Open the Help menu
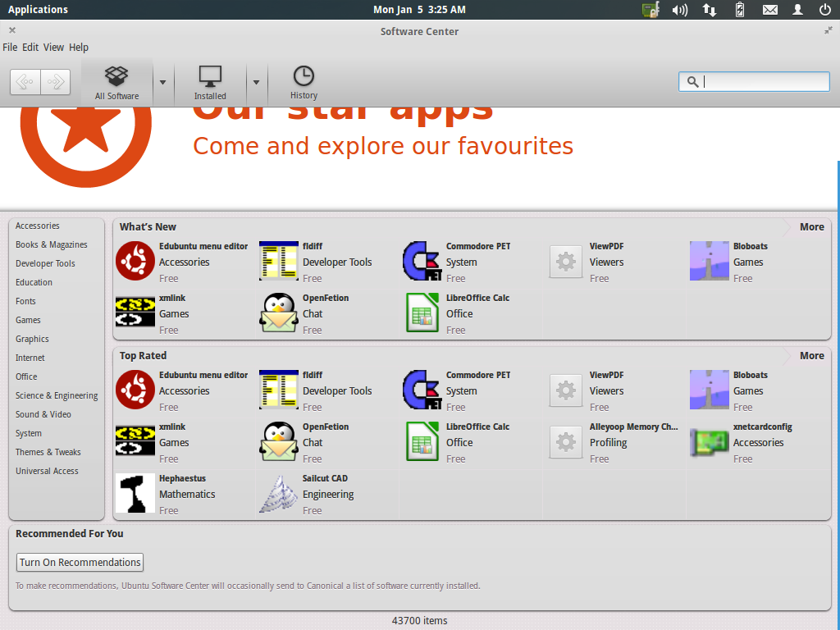This screenshot has width=840, height=630. (79, 47)
